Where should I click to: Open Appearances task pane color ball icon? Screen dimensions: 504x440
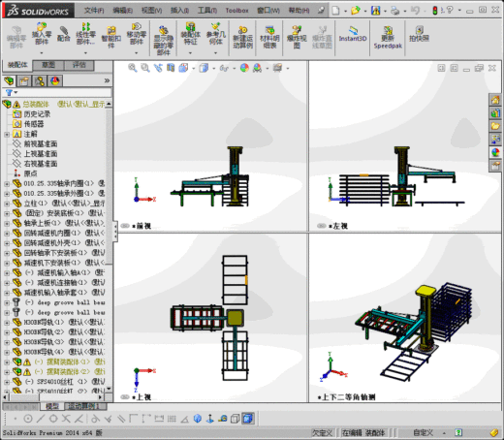(x=495, y=152)
